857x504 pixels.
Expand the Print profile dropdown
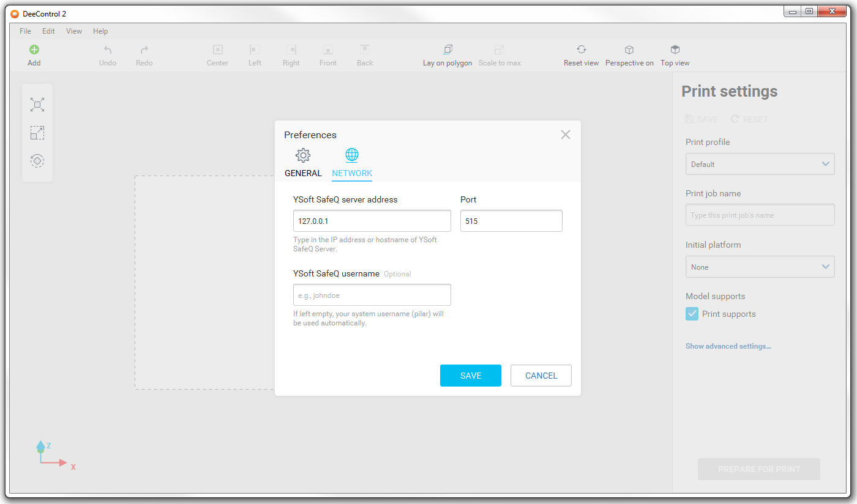pyautogui.click(x=760, y=164)
